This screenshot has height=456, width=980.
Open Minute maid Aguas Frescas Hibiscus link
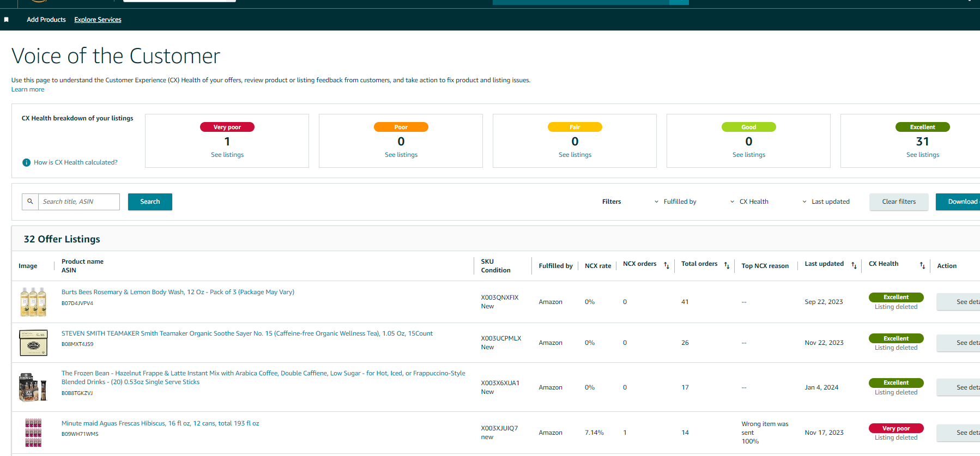(x=160, y=423)
